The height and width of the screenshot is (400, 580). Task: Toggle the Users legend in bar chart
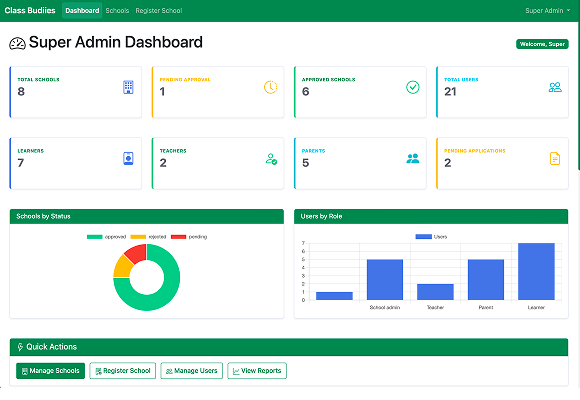click(x=431, y=237)
